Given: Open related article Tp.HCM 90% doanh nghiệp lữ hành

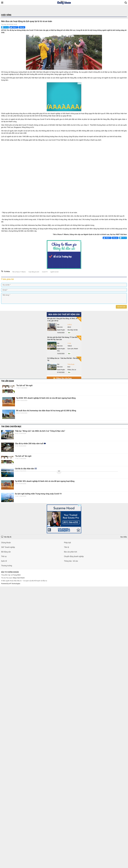Looking at the screenshot, I should pyautogui.click(x=46, y=398).
